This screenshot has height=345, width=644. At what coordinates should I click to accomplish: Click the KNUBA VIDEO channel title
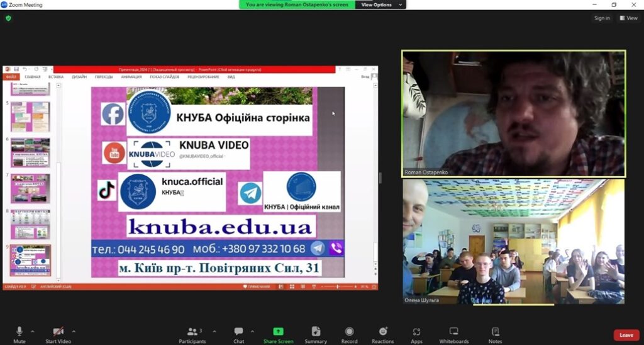tap(214, 145)
